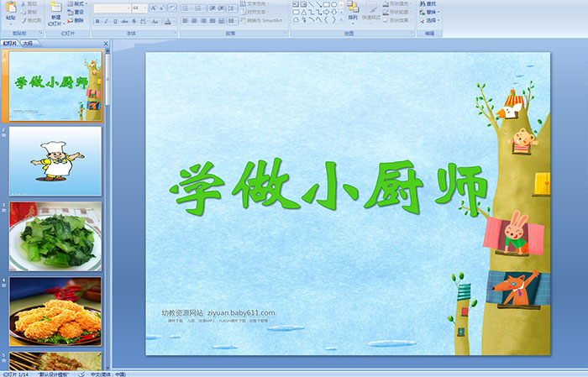Select the straight line shape
Viewport: 588px width, 377px height.
[x=311, y=4]
